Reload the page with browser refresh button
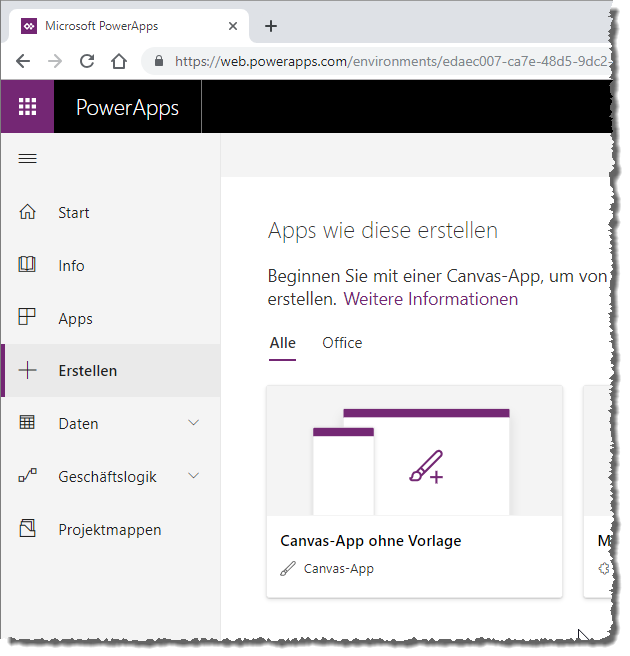Viewport: 630px width, 656px height. 87,61
